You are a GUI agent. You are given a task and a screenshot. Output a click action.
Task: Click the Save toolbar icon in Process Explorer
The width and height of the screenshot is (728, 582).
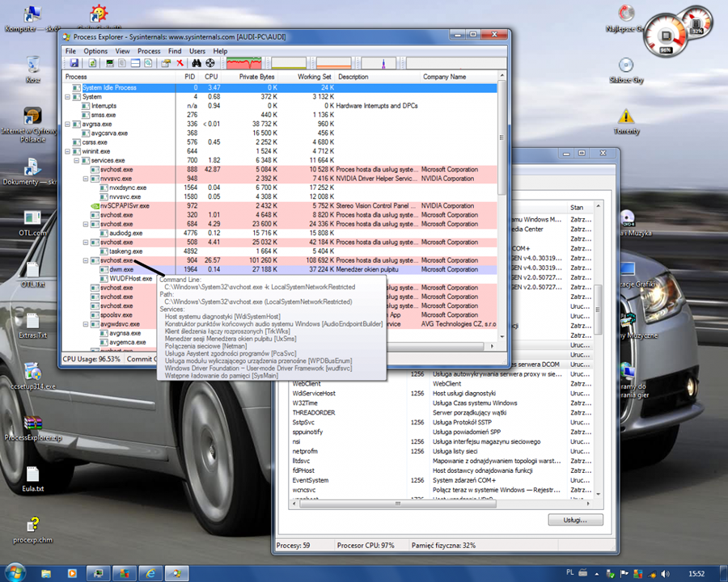coord(74,63)
